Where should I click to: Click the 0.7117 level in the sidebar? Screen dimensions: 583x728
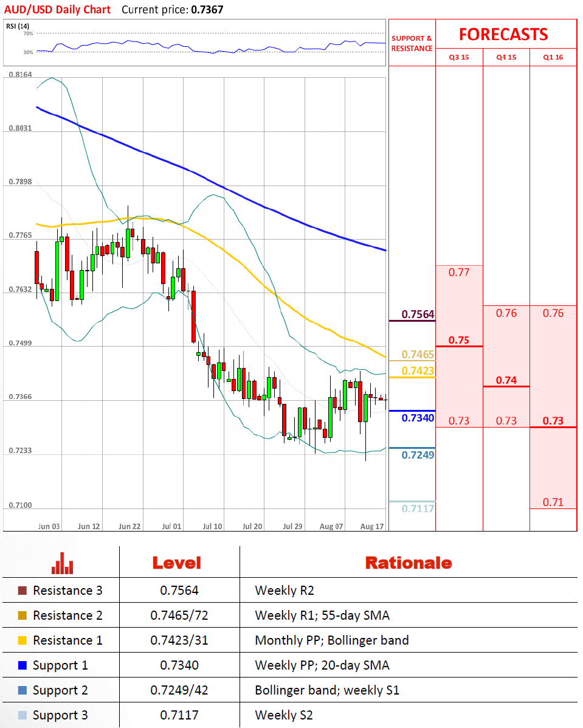pyautogui.click(x=418, y=508)
